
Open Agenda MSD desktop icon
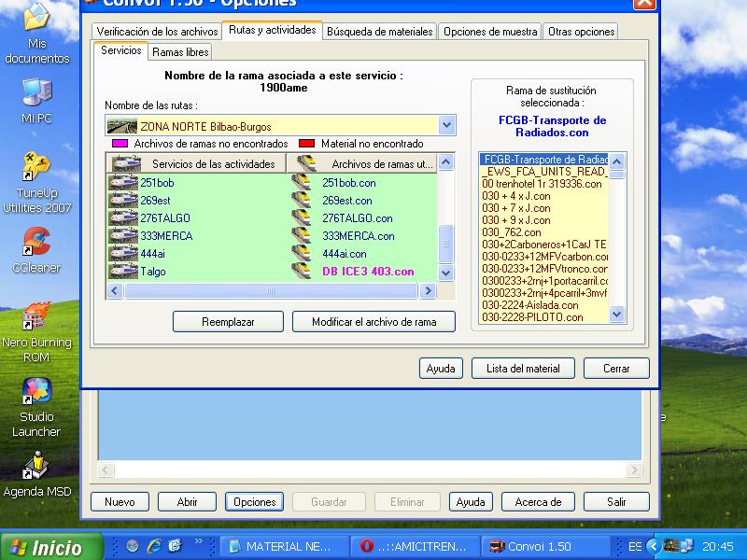coord(37,465)
